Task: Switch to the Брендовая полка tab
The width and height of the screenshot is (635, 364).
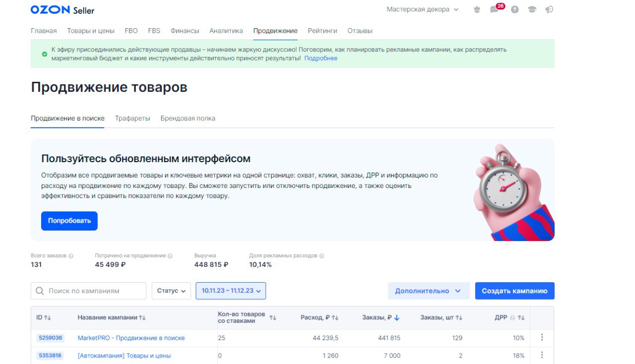Action: 188,119
